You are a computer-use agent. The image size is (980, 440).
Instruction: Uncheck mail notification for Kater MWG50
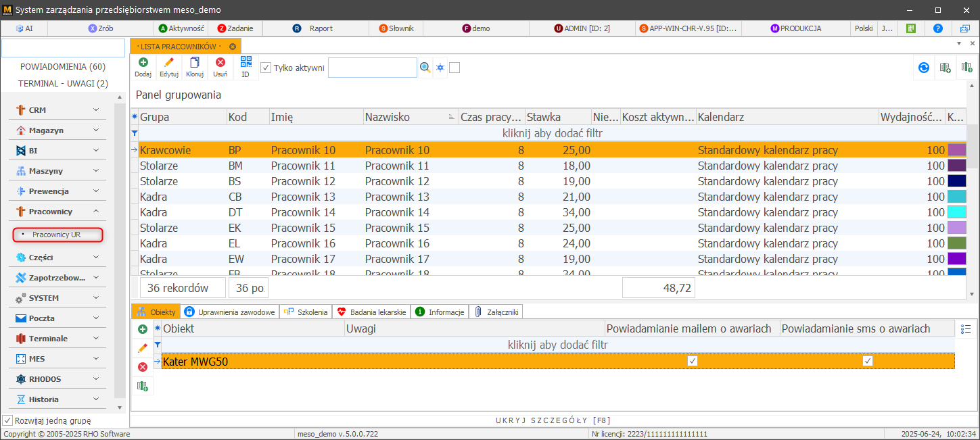692,362
